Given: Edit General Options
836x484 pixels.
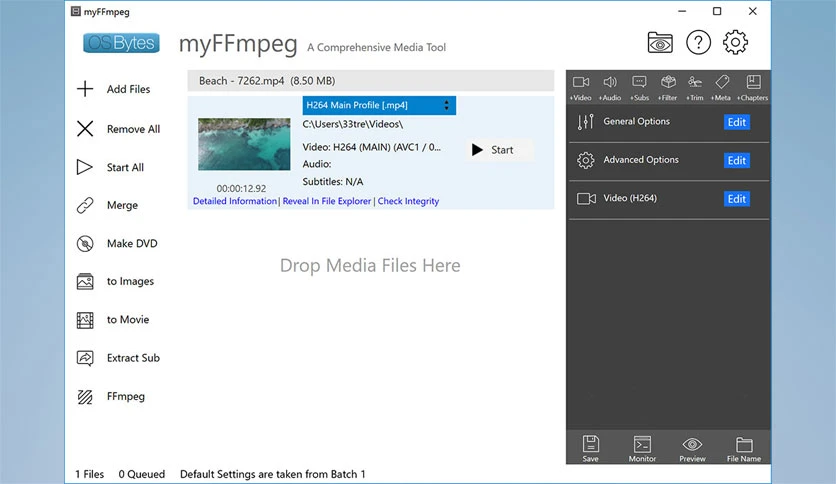Looking at the screenshot, I should point(737,122).
